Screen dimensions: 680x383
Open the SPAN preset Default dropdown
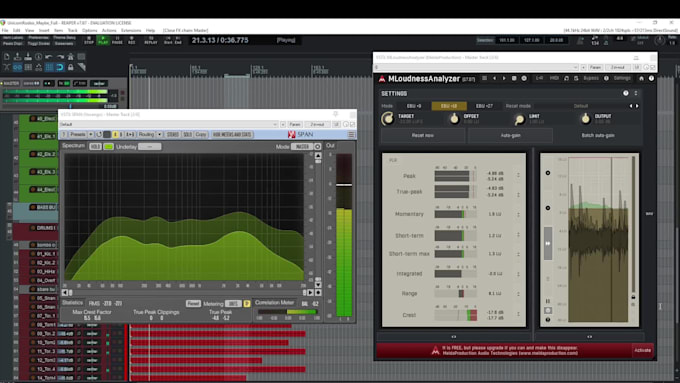(168, 124)
